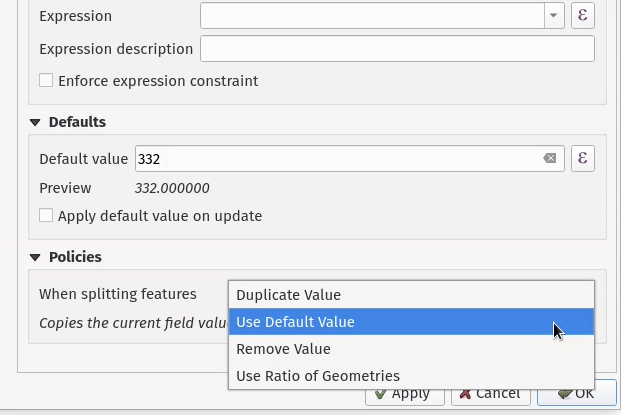Click the preview value 332.000000
The width and height of the screenshot is (621, 415).
coord(172,188)
